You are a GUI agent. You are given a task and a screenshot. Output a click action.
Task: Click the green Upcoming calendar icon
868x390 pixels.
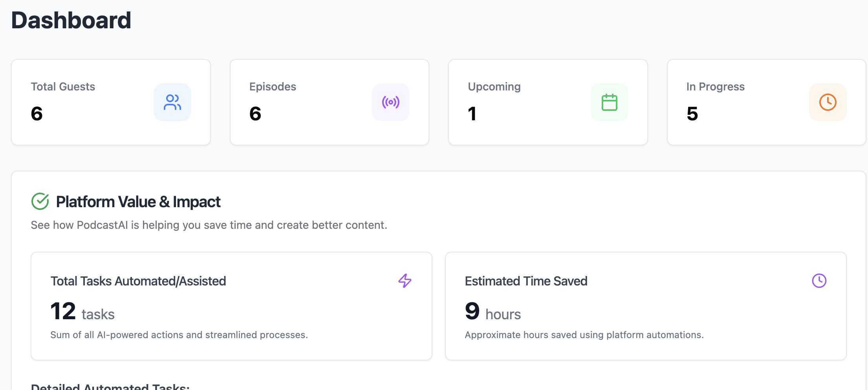pyautogui.click(x=609, y=102)
